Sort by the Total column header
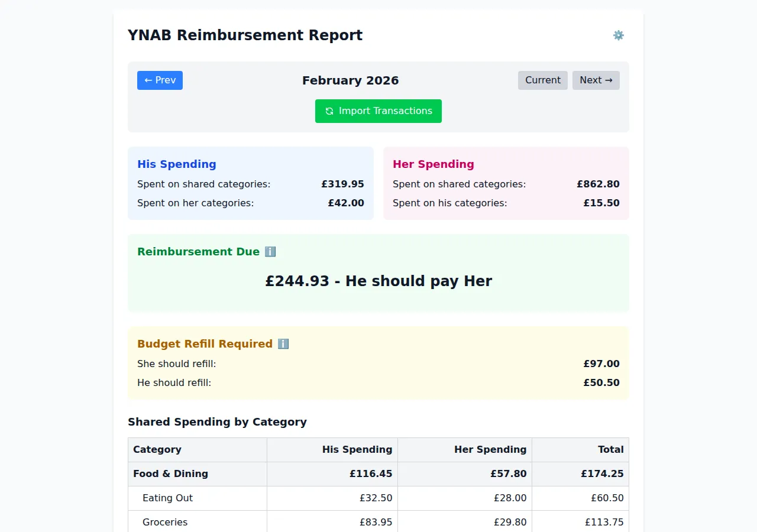 click(x=610, y=449)
